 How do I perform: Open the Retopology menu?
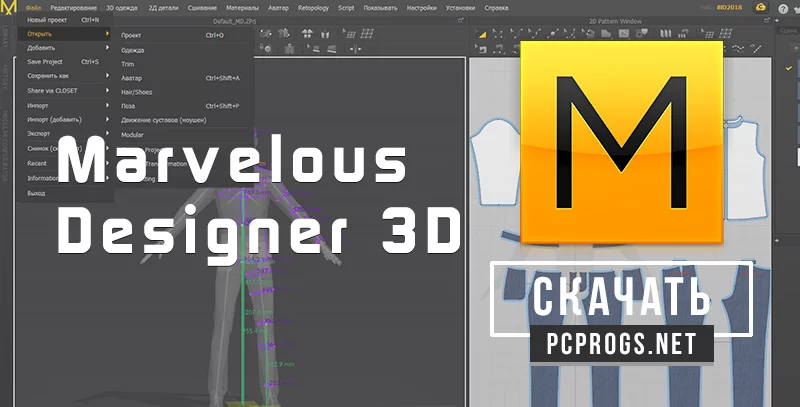coord(313,8)
